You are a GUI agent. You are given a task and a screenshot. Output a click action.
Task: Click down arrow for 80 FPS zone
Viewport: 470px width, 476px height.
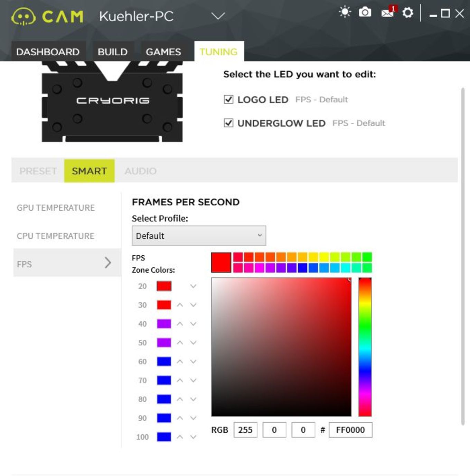(193, 399)
